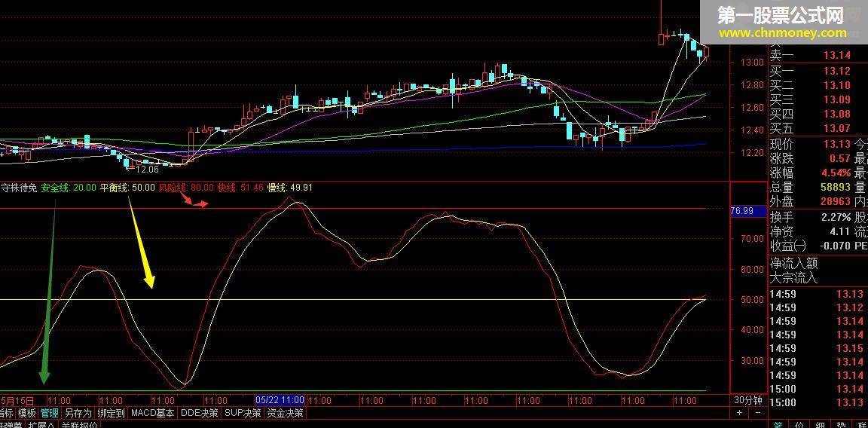Select the 14:59 tick at 13.12
The height and width of the screenshot is (428, 868).
817,307
